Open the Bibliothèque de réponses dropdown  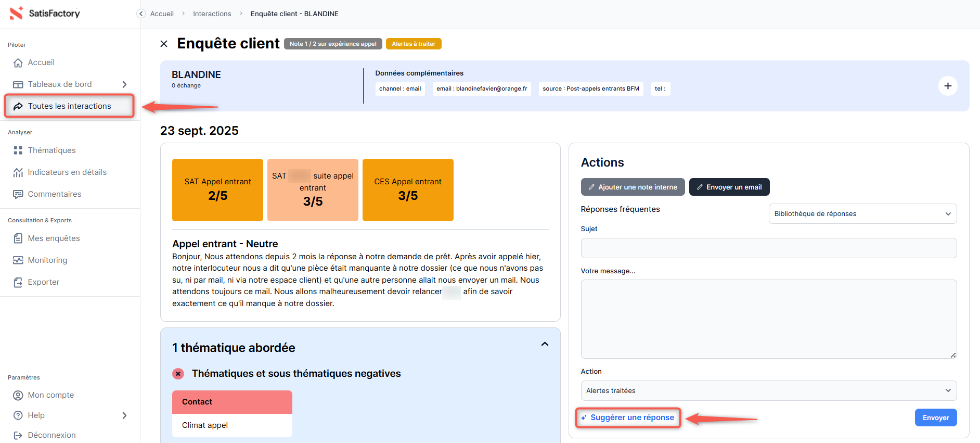(862, 214)
